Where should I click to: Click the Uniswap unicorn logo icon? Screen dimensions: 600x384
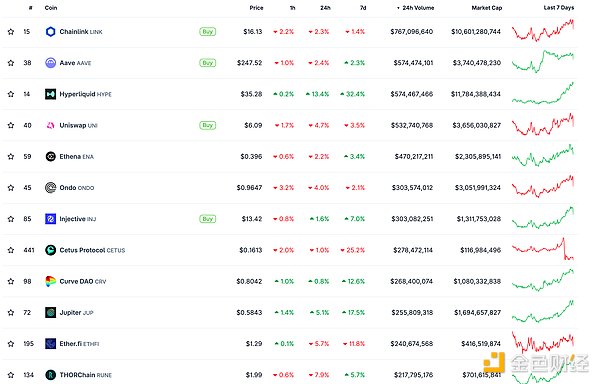(x=51, y=125)
